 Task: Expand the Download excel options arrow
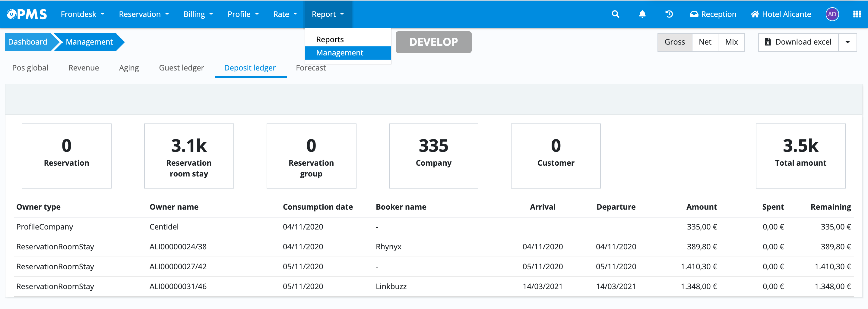click(847, 42)
